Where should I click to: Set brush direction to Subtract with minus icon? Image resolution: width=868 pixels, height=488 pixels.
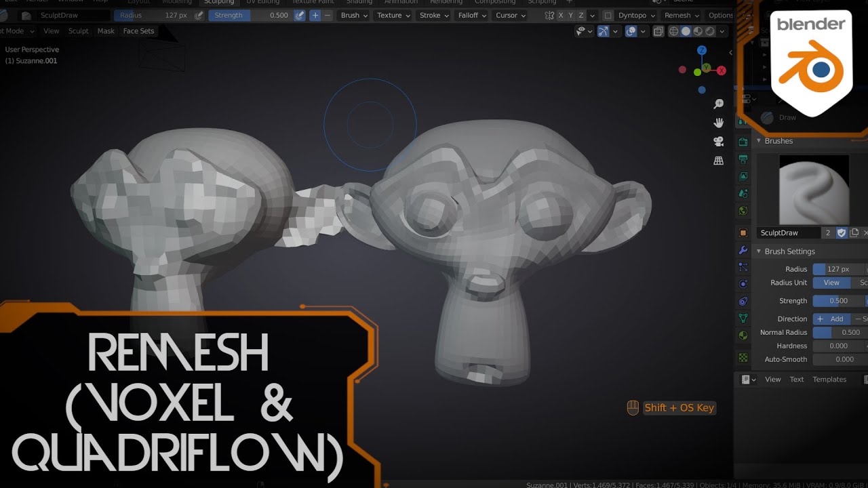(x=328, y=15)
